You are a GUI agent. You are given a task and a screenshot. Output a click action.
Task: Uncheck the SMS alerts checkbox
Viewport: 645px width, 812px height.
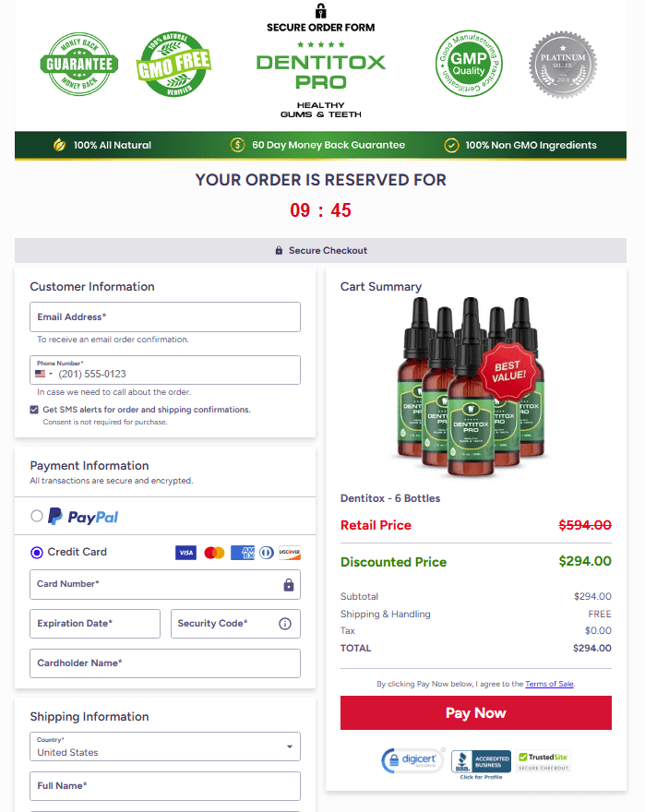[34, 410]
